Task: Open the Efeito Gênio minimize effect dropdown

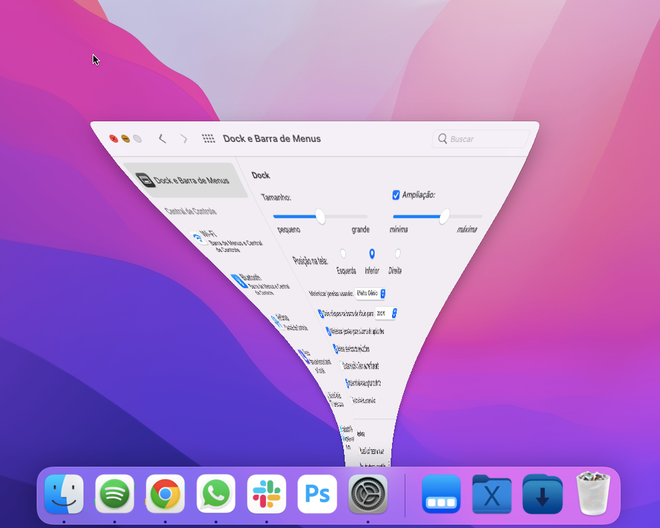Action: pyautogui.click(x=370, y=293)
